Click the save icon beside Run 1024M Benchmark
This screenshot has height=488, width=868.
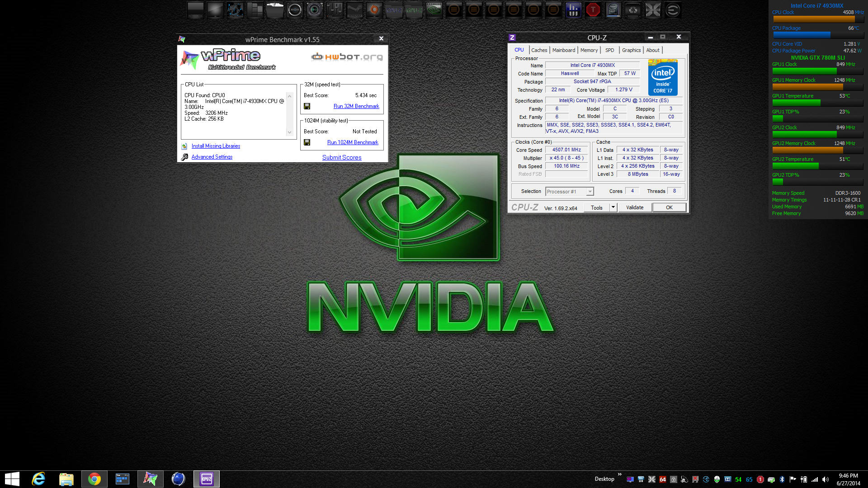(307, 142)
